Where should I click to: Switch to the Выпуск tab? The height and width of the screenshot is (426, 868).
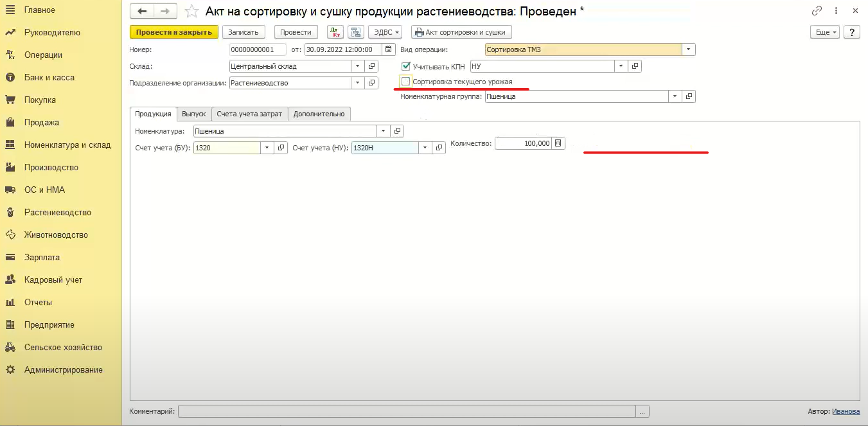(193, 114)
